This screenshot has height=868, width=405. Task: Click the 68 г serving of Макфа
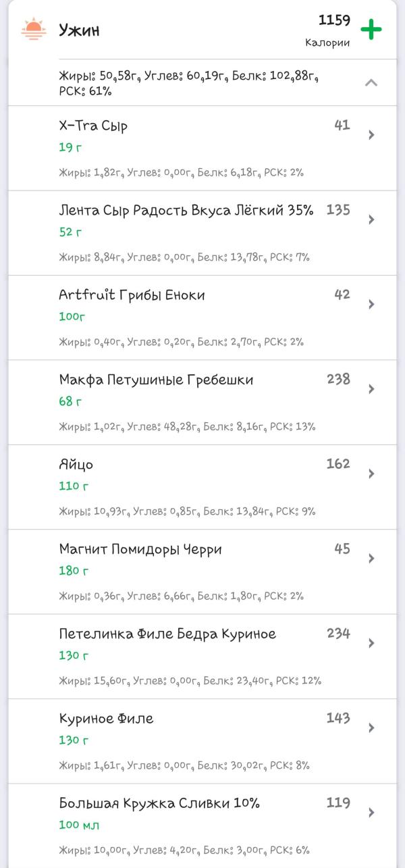tap(70, 401)
